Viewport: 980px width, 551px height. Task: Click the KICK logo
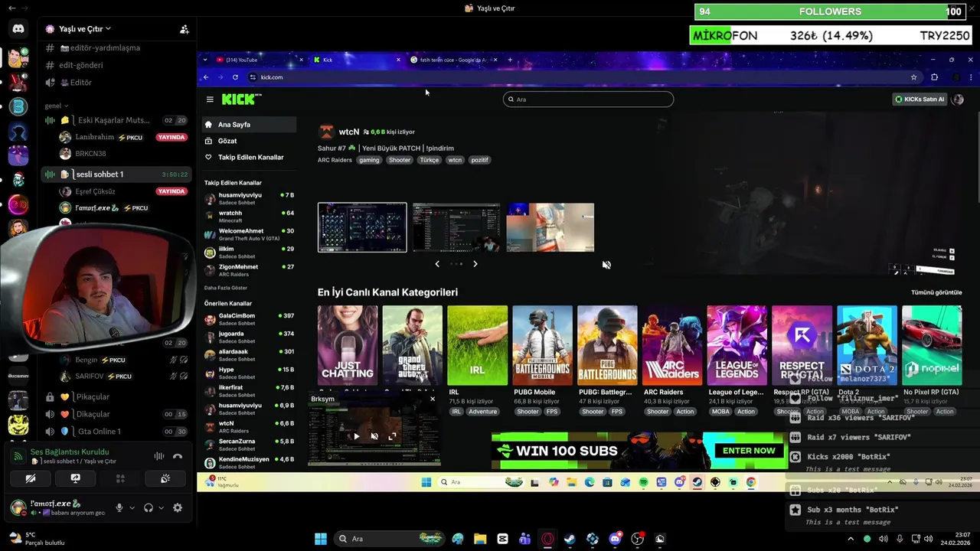(241, 99)
